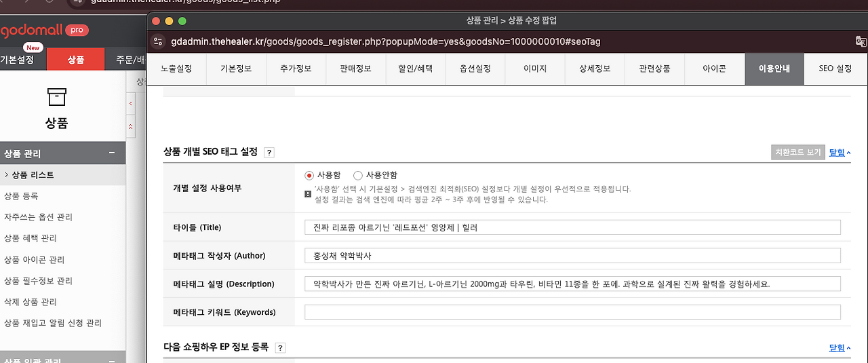Focus the empty 메타태그 키워드 (Keywords) field
The height and width of the screenshot is (363, 868).
coord(572,312)
